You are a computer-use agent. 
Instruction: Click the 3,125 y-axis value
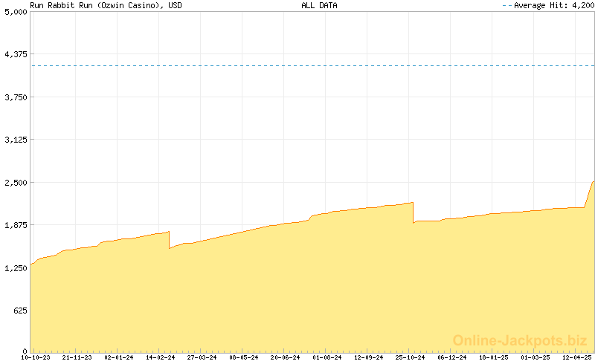pos(15,140)
